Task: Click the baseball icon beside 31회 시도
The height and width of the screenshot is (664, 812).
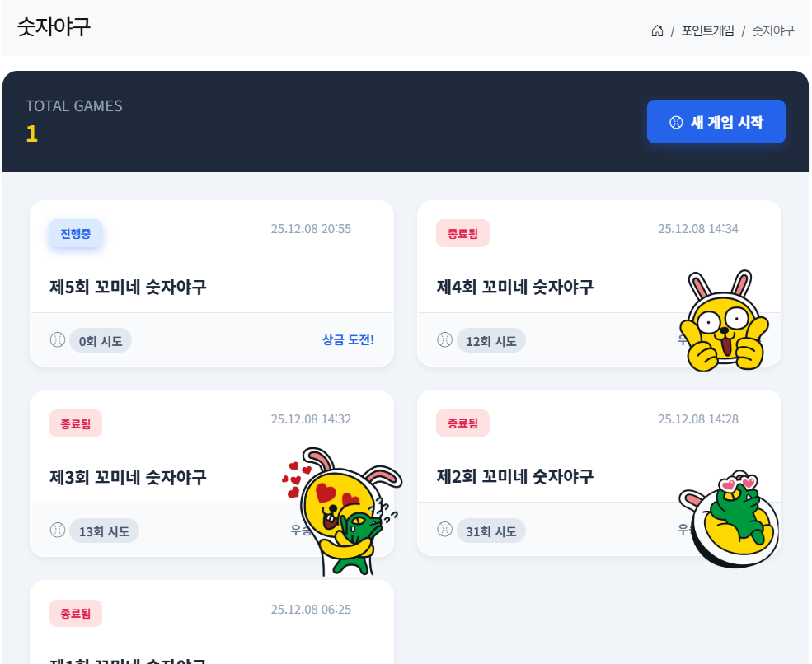Action: (x=445, y=529)
